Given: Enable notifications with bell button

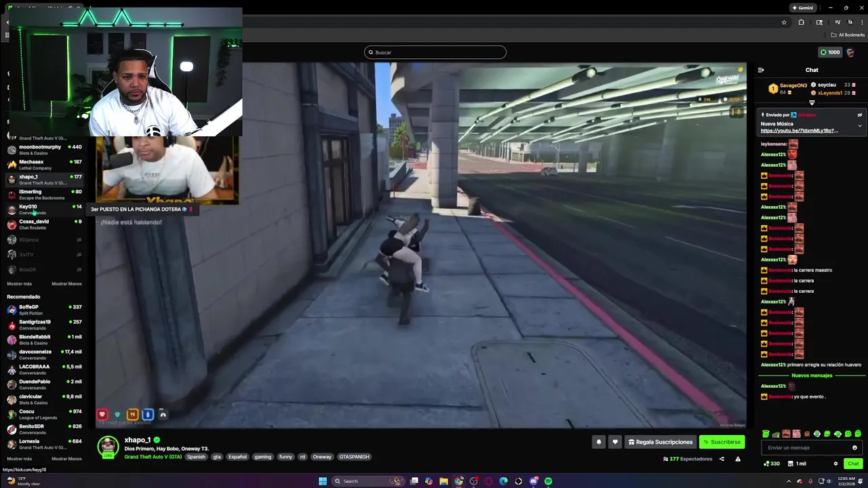Looking at the screenshot, I should tap(598, 442).
